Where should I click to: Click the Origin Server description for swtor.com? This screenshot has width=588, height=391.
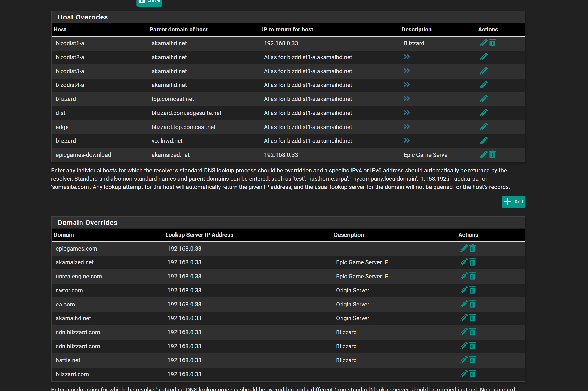point(352,291)
